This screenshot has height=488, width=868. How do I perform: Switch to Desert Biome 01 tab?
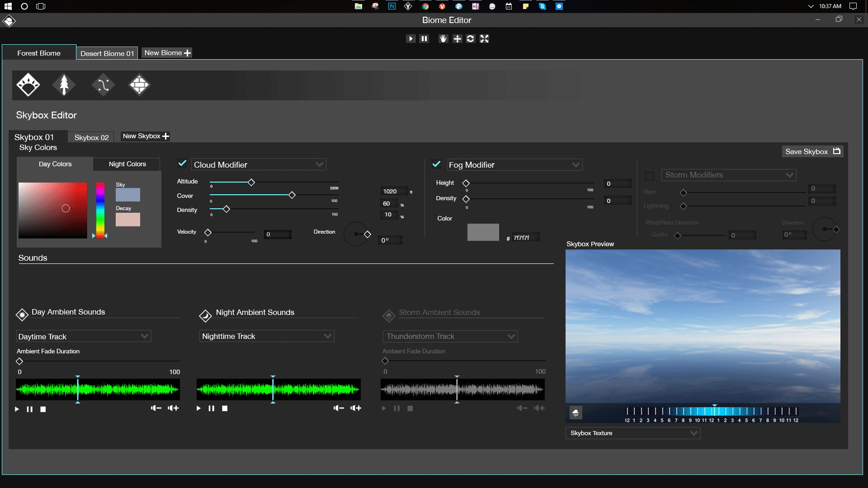tap(107, 53)
